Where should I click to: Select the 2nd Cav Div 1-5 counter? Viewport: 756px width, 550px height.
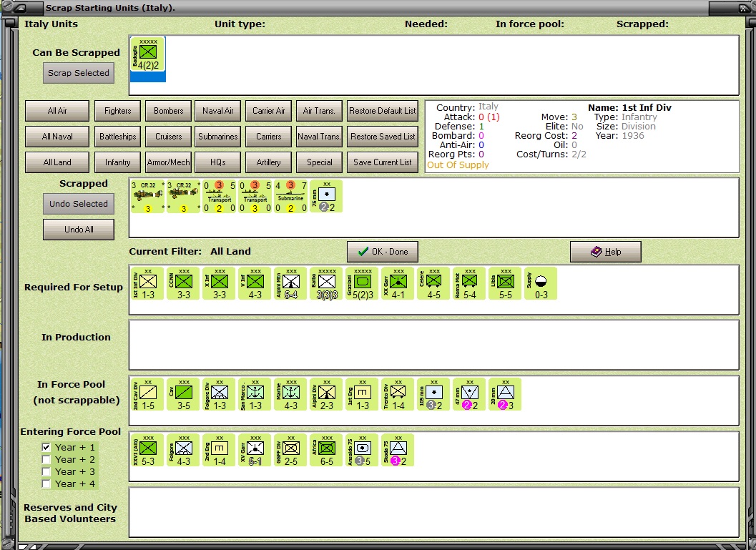point(148,394)
